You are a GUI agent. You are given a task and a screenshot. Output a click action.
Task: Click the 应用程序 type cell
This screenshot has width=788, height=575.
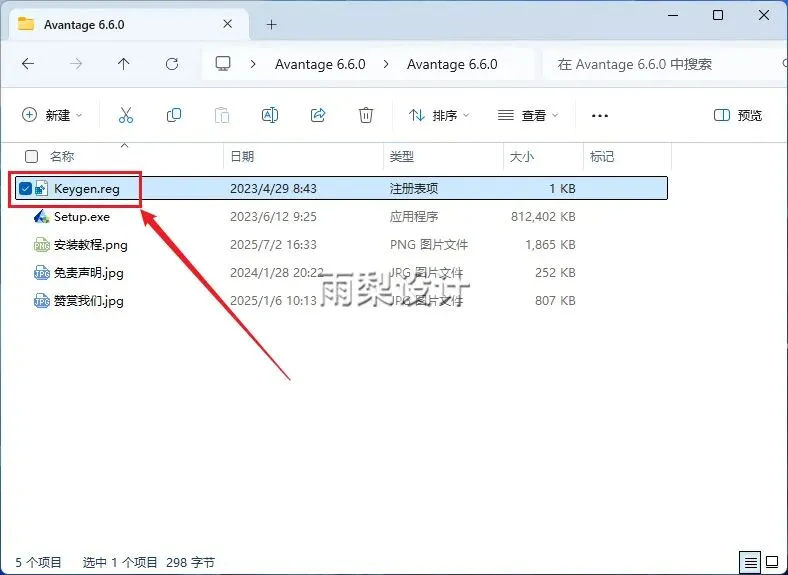pos(414,217)
